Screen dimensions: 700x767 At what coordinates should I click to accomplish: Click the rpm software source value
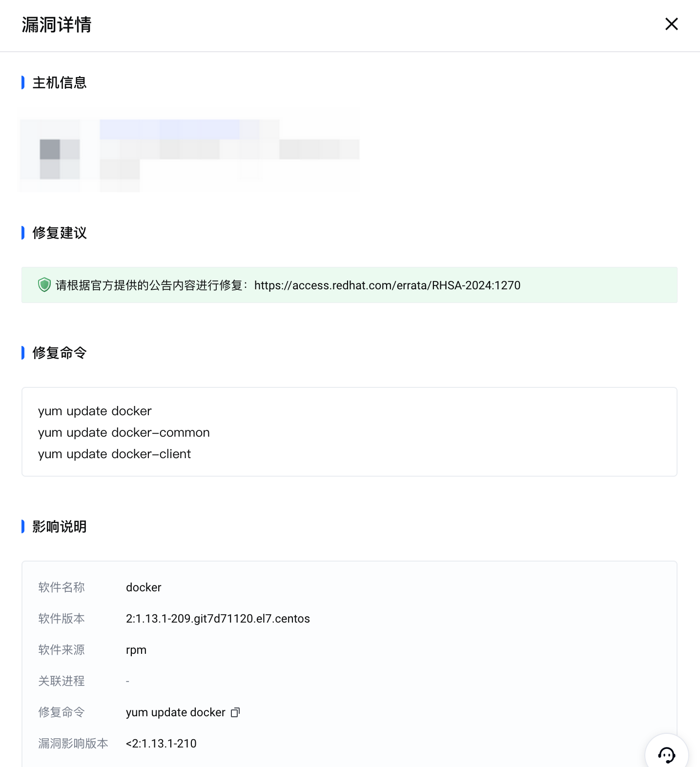click(x=136, y=650)
